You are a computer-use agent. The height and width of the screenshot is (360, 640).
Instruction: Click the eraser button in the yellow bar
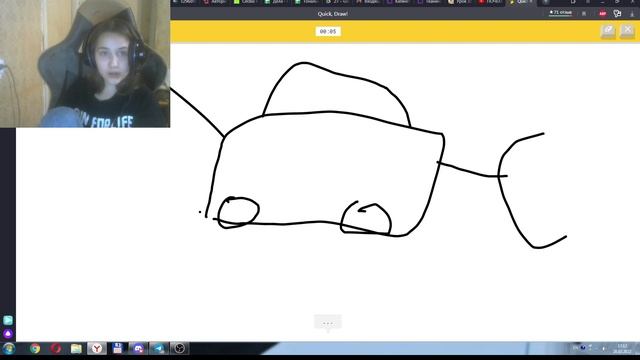coord(608,31)
